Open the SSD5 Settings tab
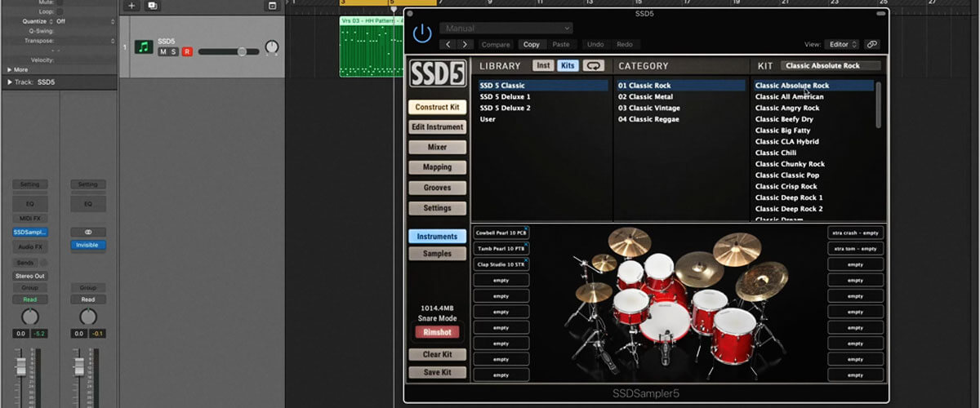 coord(437,208)
